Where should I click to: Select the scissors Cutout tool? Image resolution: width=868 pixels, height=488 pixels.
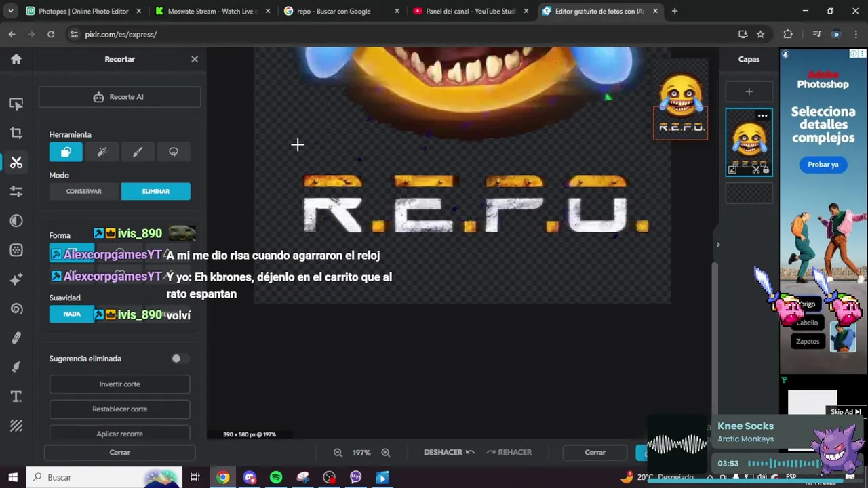click(x=16, y=162)
